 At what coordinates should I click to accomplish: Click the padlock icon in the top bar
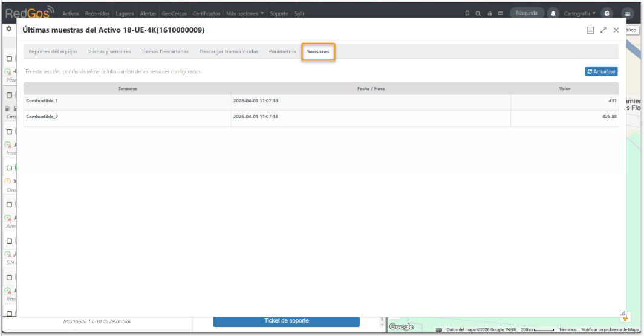coord(490,13)
